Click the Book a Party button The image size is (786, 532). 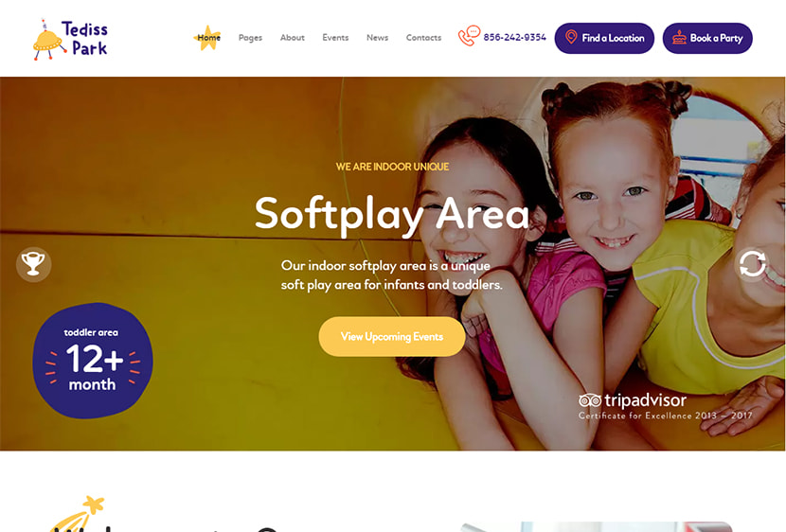(707, 38)
